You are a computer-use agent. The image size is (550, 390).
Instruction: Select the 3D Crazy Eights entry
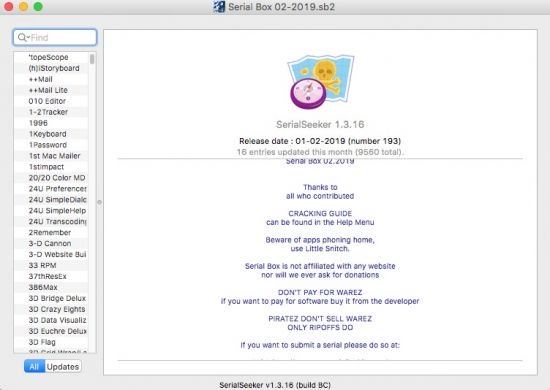pyautogui.click(x=51, y=309)
